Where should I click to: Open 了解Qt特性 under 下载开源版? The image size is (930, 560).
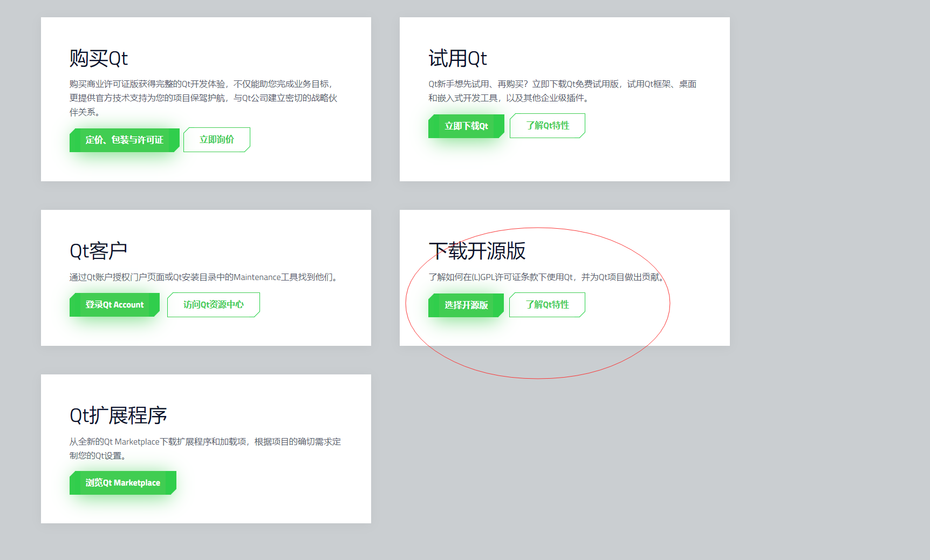click(x=548, y=305)
